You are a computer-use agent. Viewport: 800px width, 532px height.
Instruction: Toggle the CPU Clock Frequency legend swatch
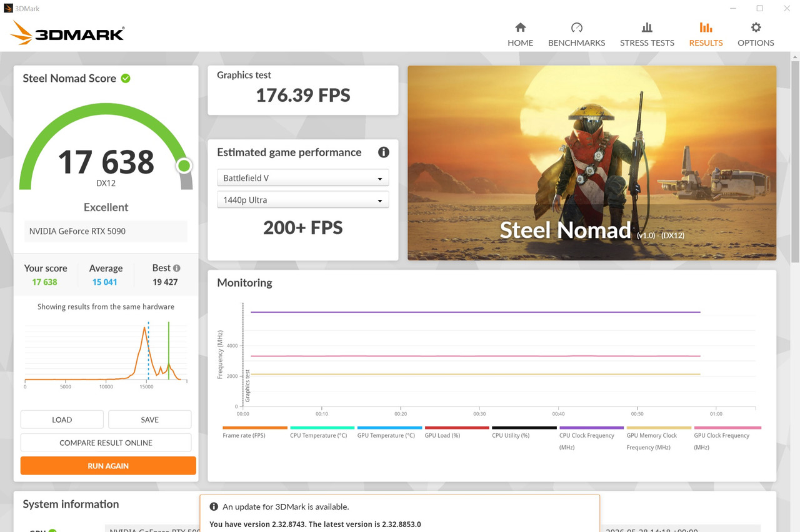point(592,428)
